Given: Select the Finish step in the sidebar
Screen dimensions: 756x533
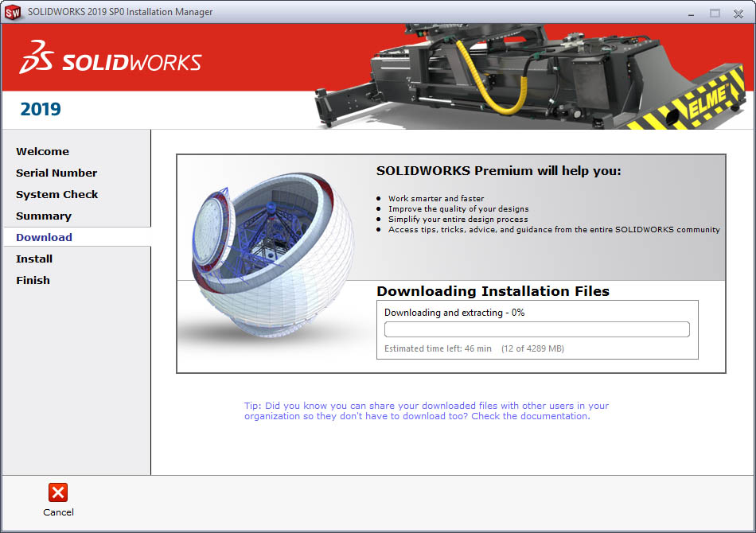Looking at the screenshot, I should tap(33, 280).
